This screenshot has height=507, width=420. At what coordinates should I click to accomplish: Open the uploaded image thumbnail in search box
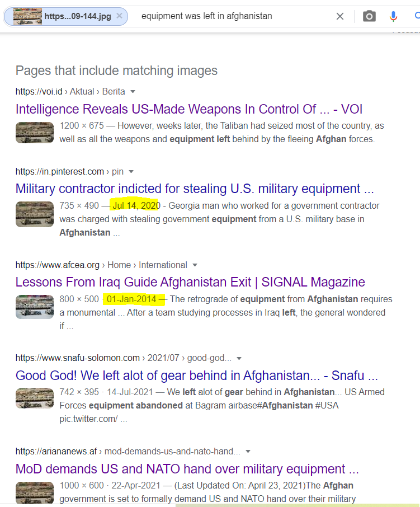tap(27, 16)
